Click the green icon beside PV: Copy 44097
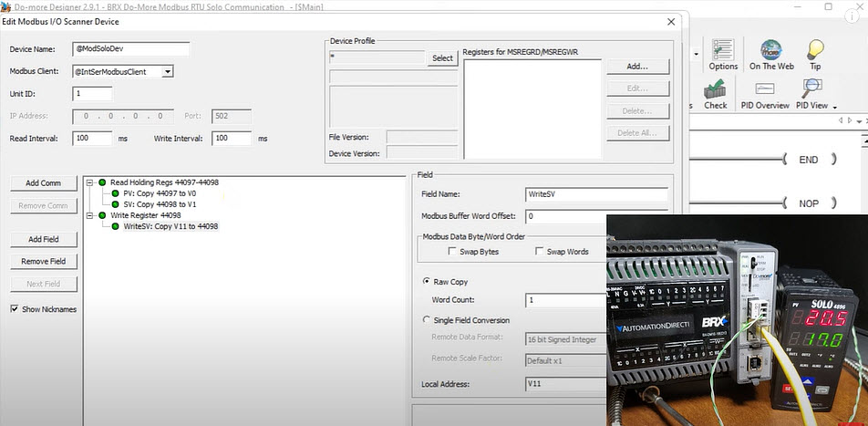Image resolution: width=868 pixels, height=426 pixels. pyautogui.click(x=115, y=193)
